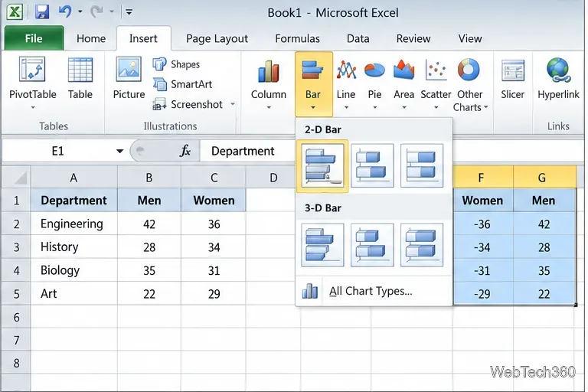The image size is (588, 392).
Task: Insert a Slicer
Action: [x=513, y=79]
